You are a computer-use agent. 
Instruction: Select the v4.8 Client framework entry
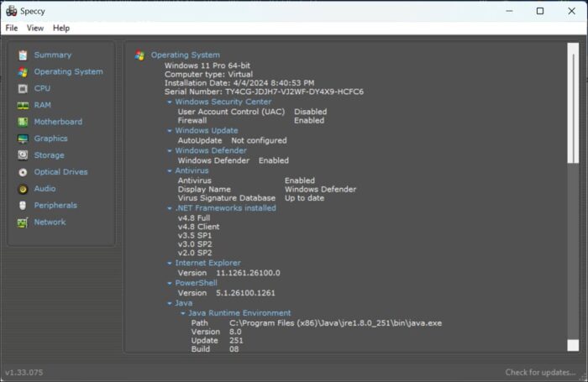pyautogui.click(x=198, y=227)
